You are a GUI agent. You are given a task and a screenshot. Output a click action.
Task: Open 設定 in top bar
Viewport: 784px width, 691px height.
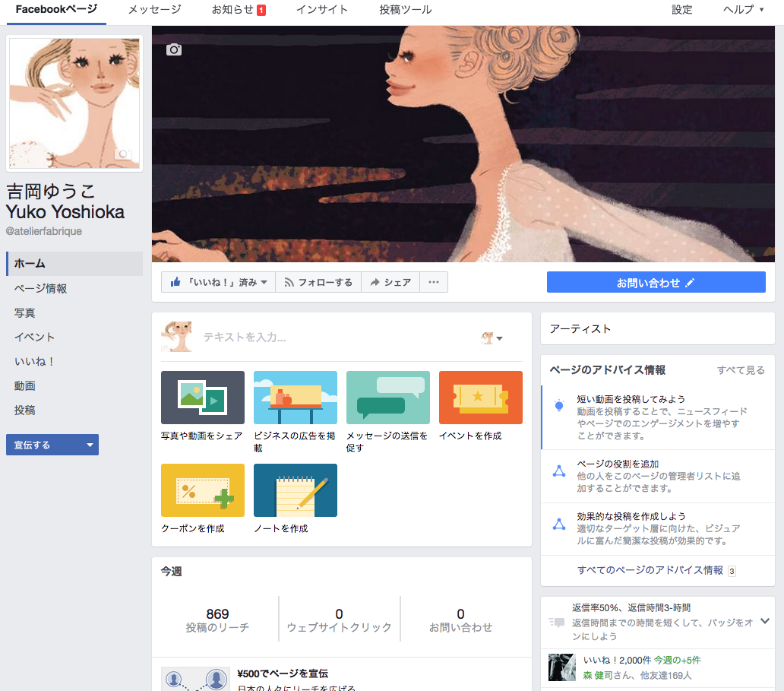point(682,10)
